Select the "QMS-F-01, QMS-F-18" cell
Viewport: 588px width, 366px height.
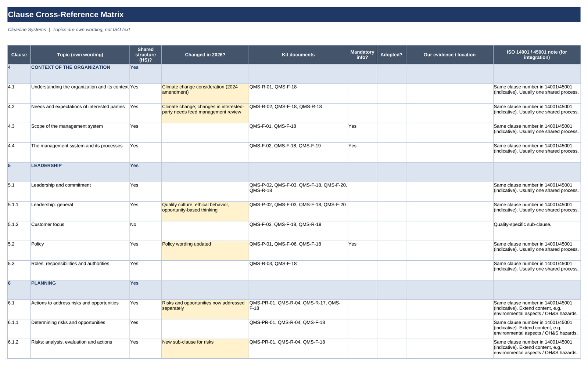(298, 133)
